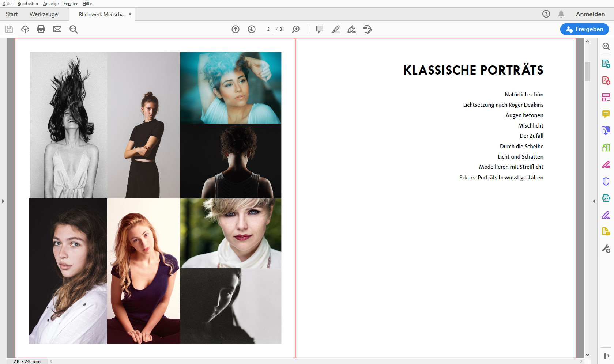
Task: Expand left navigation pane triangle
Action: tap(3, 201)
